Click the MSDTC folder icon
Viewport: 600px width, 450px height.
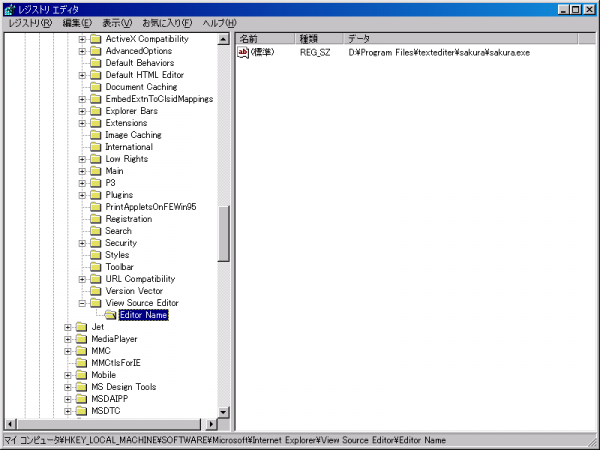[x=82, y=411]
